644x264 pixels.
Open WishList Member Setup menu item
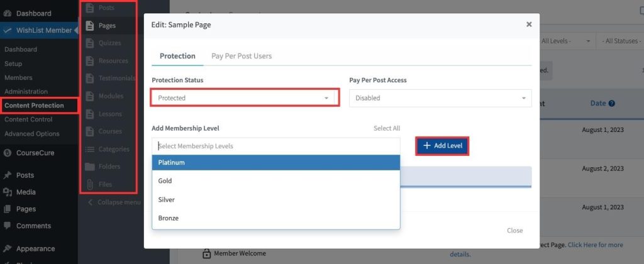(x=13, y=63)
